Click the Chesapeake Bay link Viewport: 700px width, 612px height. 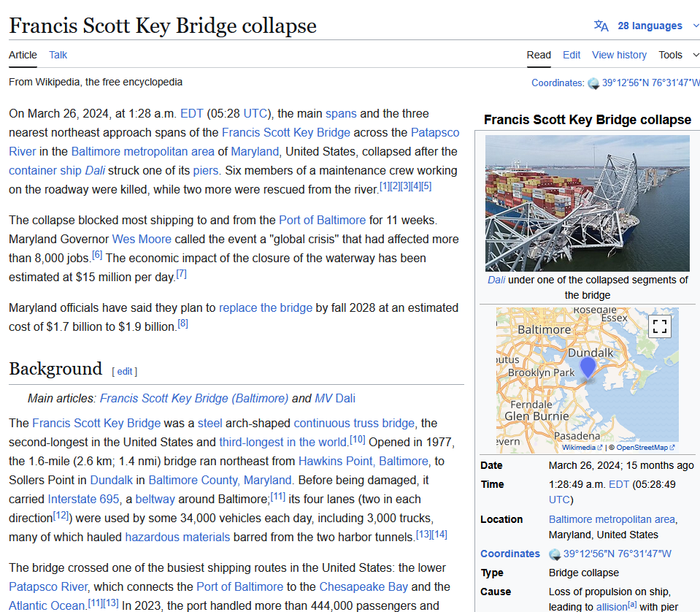pyautogui.click(x=364, y=586)
